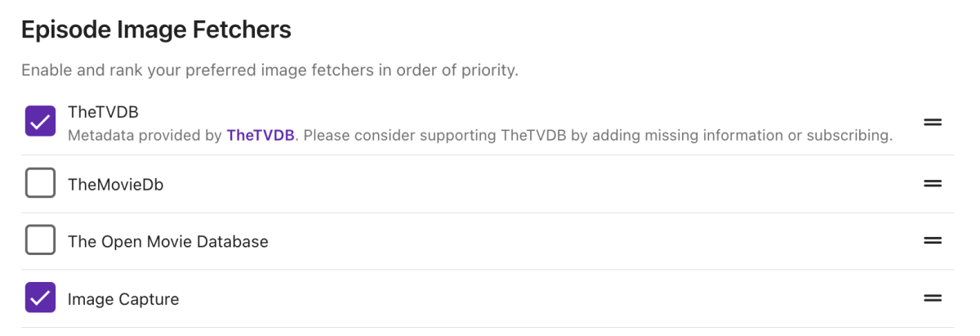
Task: Click the TheMovieDb label text
Action: (x=115, y=185)
